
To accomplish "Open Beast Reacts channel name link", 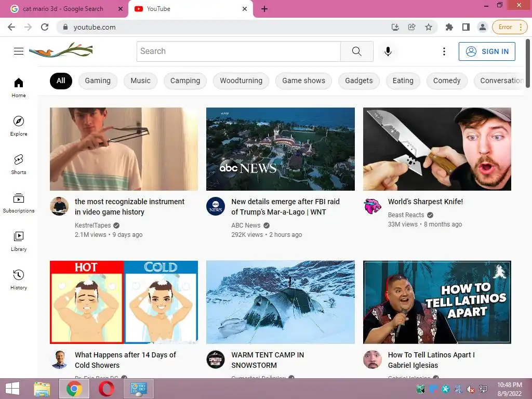I will pos(406,215).
